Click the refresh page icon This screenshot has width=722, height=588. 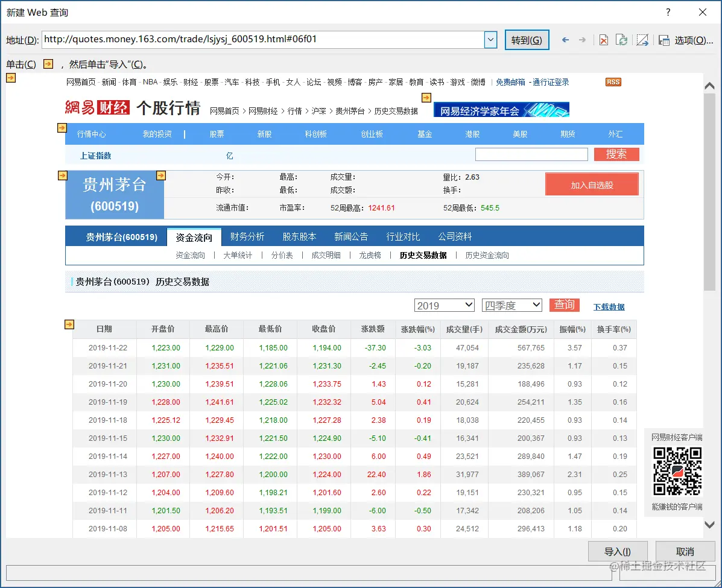pos(622,40)
